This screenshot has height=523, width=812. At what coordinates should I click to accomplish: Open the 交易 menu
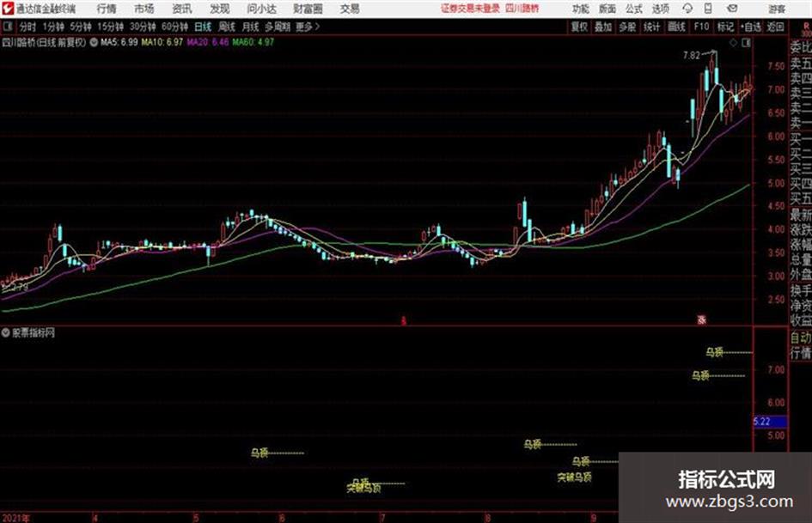pos(350,9)
